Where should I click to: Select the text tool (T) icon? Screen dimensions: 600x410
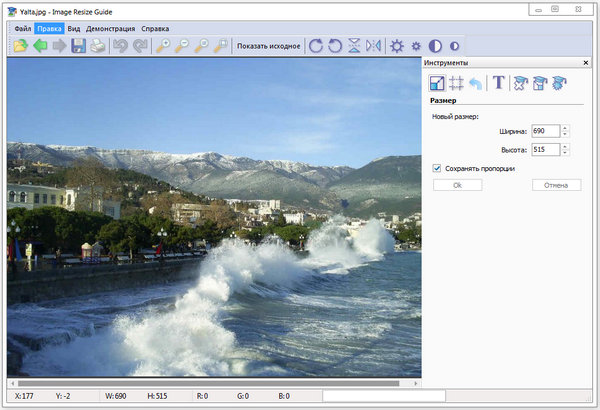point(498,84)
